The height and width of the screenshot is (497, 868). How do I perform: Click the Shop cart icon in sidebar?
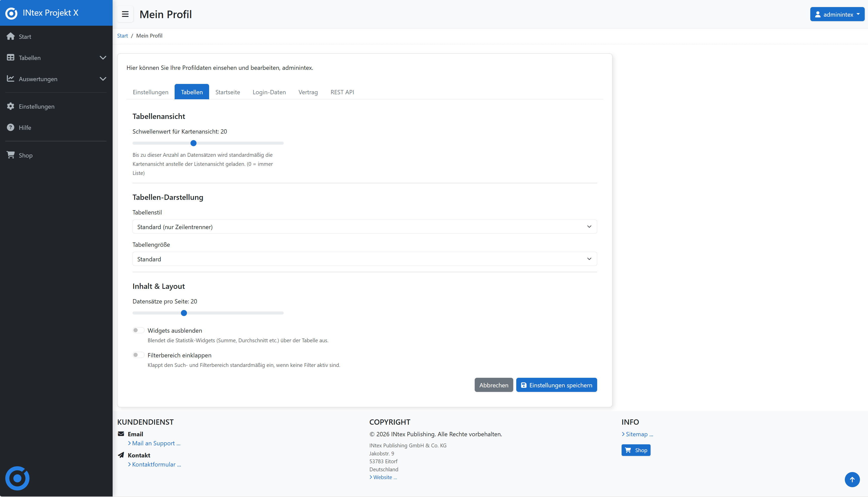[x=11, y=155]
